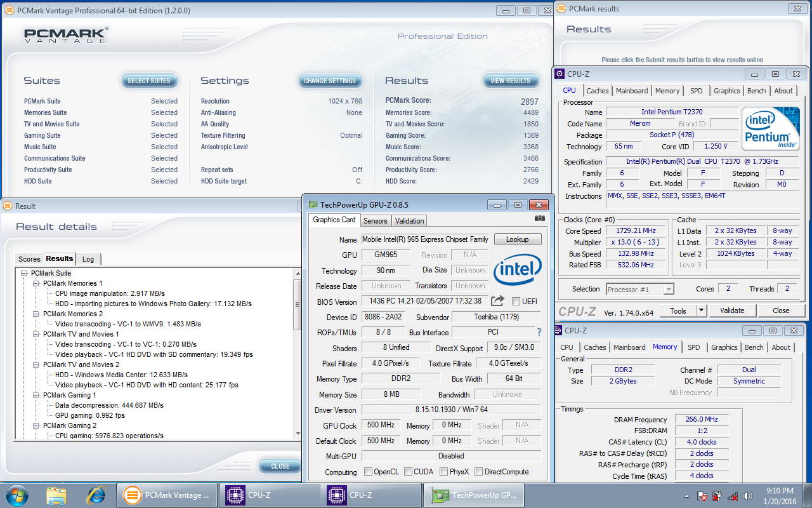Collapse the PCMark Memories 1 node
This screenshot has height=508, width=812.
pos(36,283)
